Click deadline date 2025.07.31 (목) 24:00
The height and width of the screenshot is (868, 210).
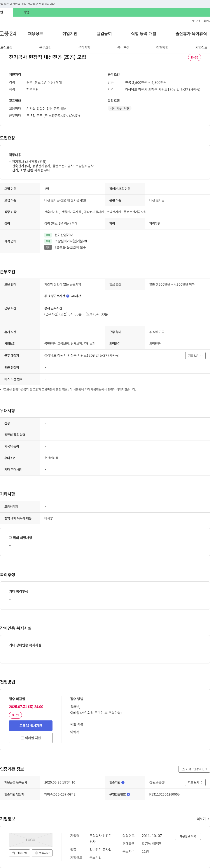tap(26, 707)
